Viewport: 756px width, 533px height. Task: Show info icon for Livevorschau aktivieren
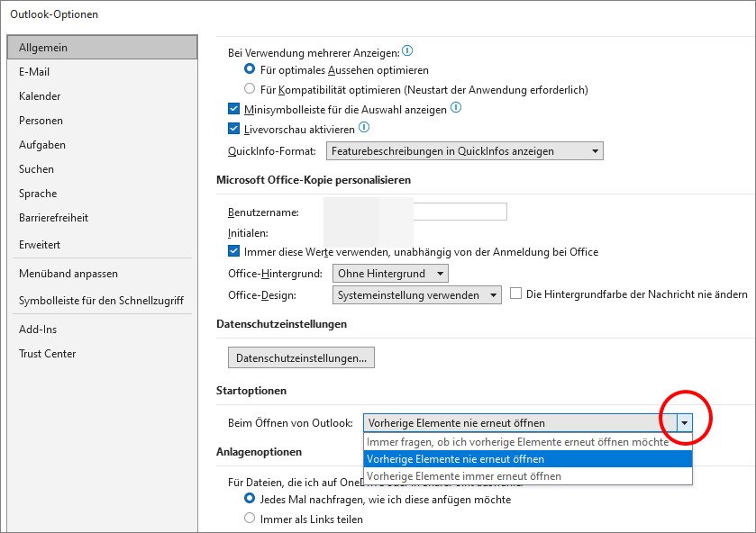click(x=364, y=127)
